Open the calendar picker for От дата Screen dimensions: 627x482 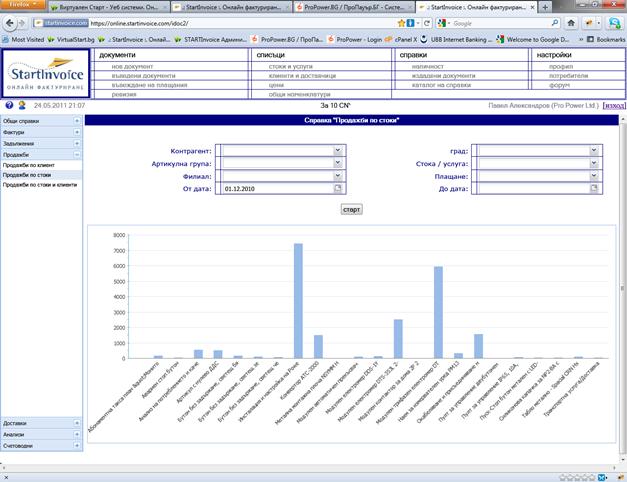pyautogui.click(x=337, y=188)
